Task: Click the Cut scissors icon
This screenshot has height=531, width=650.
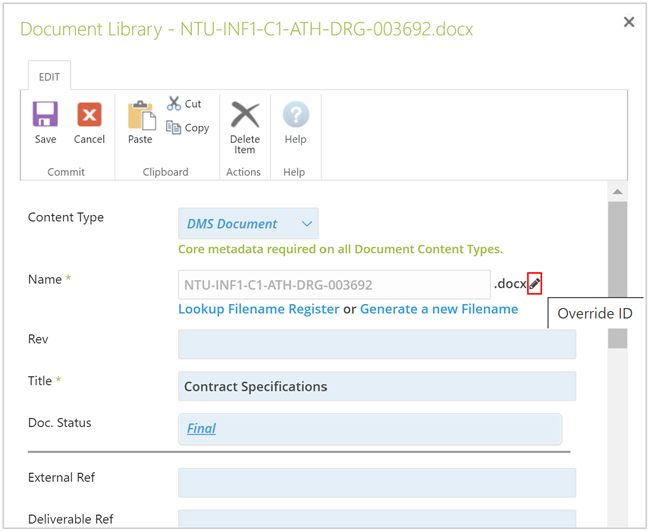Action: (174, 104)
